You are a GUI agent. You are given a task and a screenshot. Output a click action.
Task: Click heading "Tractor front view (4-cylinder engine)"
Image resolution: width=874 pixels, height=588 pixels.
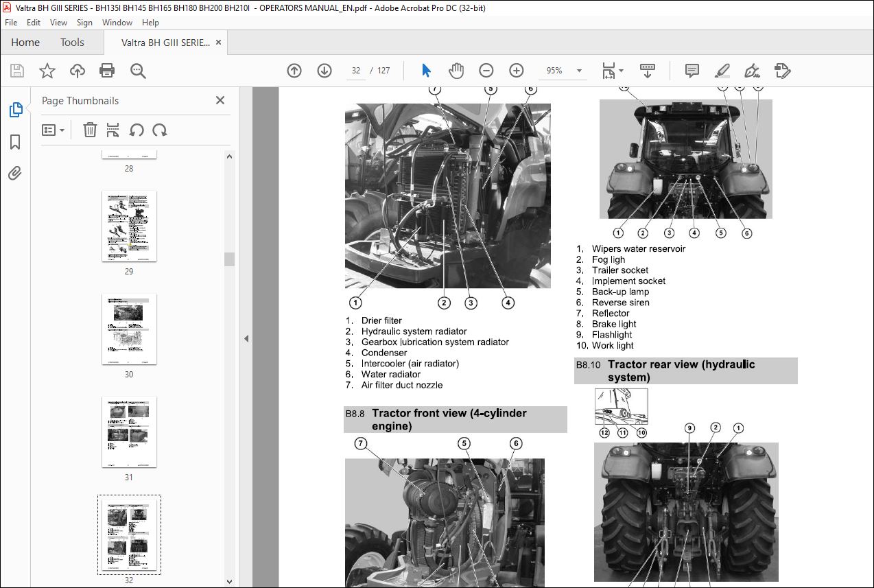coord(449,419)
